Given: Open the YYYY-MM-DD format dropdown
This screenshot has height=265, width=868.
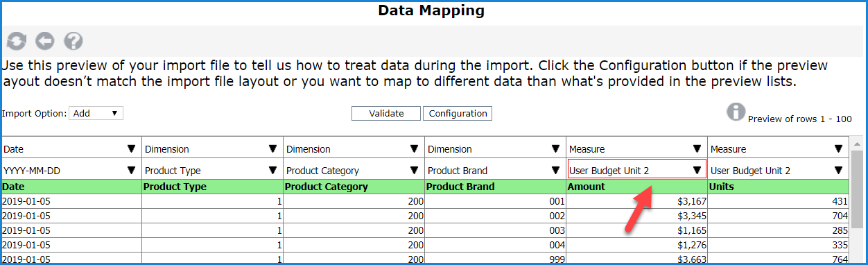Looking at the screenshot, I should [69, 170].
